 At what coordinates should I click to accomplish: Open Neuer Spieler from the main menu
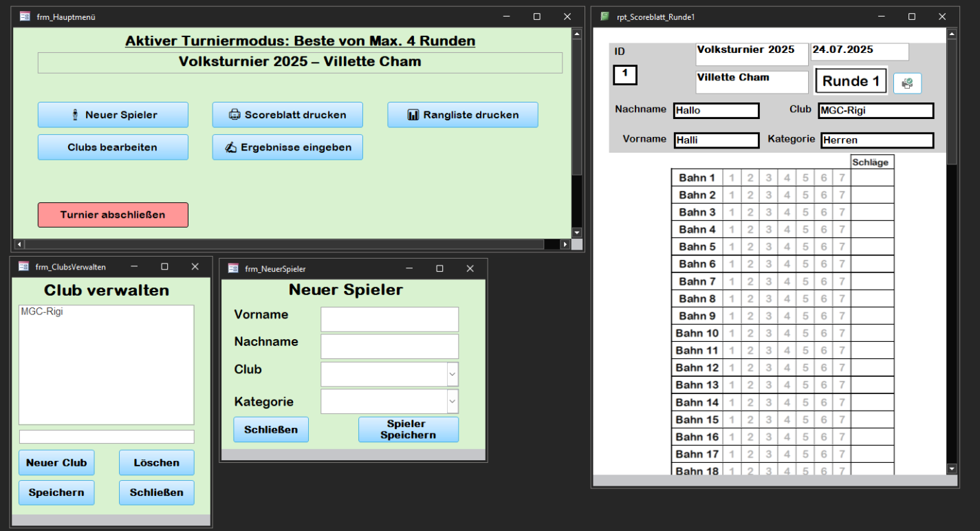[x=113, y=115]
